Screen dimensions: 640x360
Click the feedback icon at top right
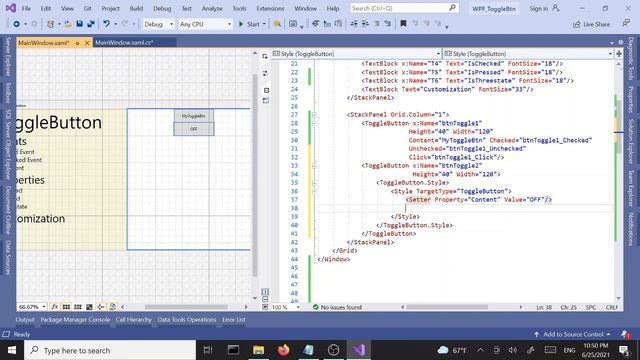coord(626,24)
